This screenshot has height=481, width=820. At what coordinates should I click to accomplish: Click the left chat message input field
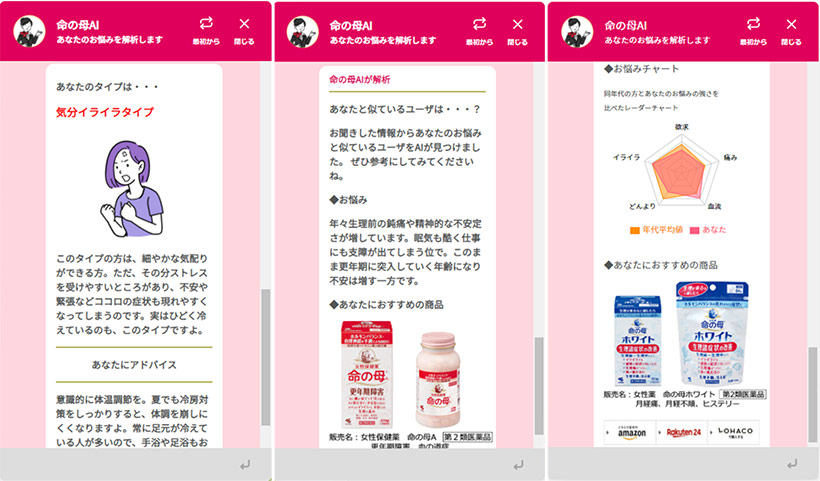click(x=119, y=464)
